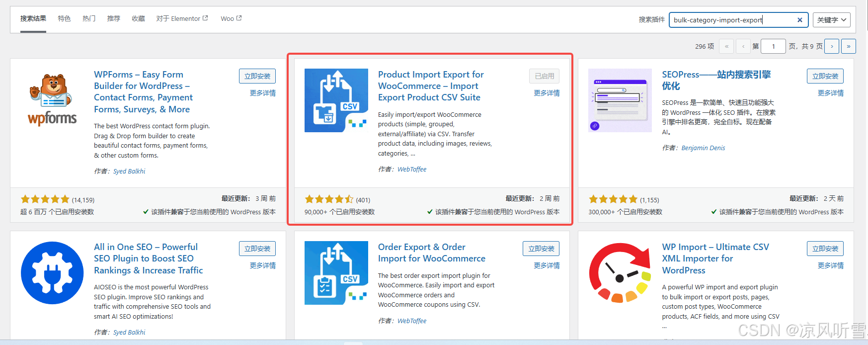Viewport: 868px width, 345px height.
Task: Open 更多详情 for Product Import Export
Action: [x=547, y=93]
